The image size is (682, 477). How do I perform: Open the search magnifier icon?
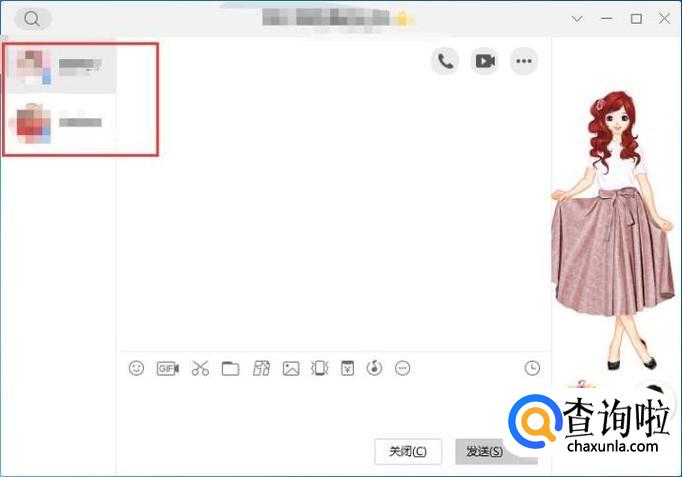click(x=33, y=19)
